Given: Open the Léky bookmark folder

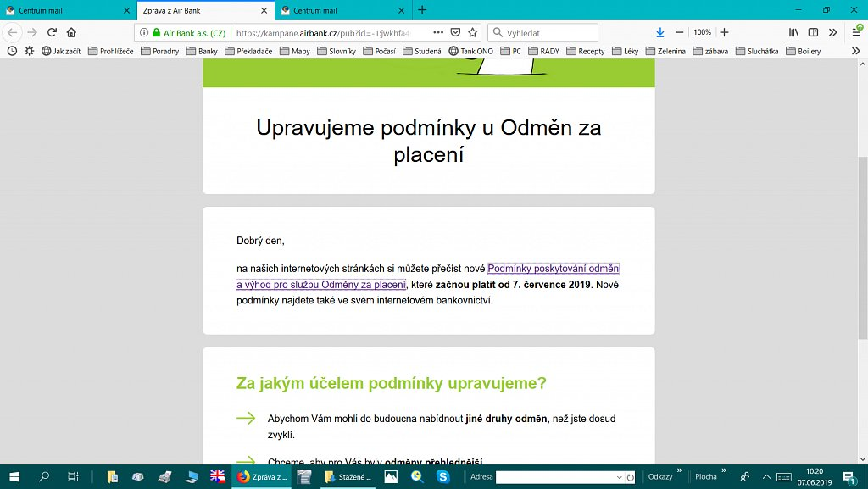Looking at the screenshot, I should tap(626, 51).
